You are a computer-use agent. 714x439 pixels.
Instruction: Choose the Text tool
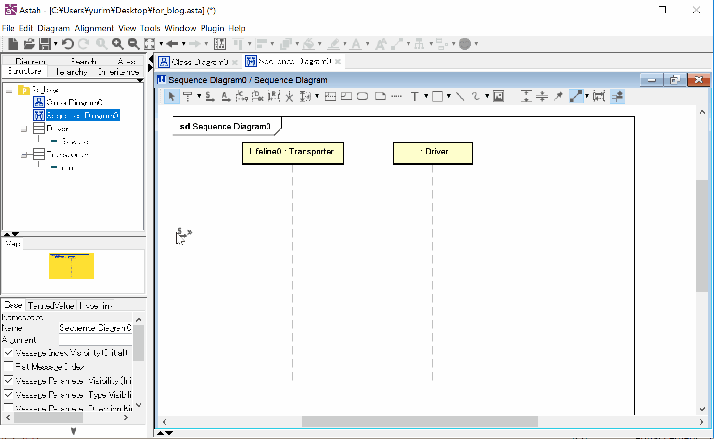pyautogui.click(x=414, y=96)
